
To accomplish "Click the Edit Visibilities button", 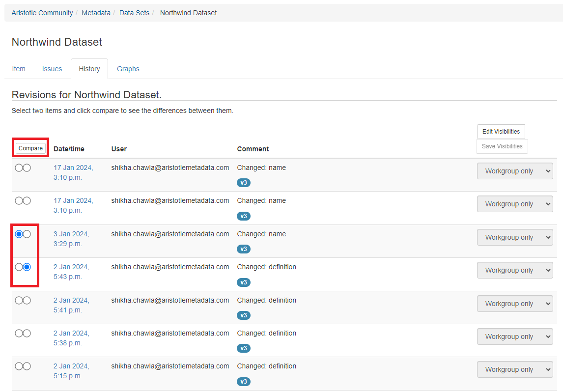I will point(501,132).
